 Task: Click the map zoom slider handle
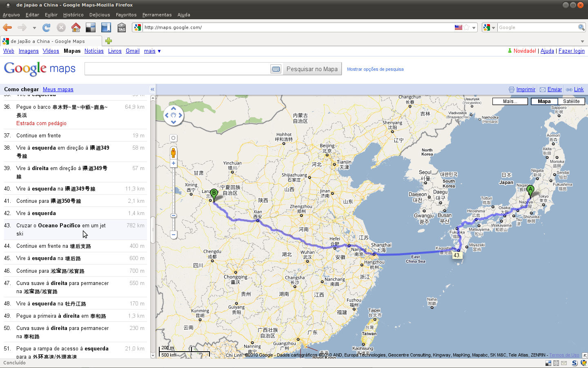pos(174,215)
